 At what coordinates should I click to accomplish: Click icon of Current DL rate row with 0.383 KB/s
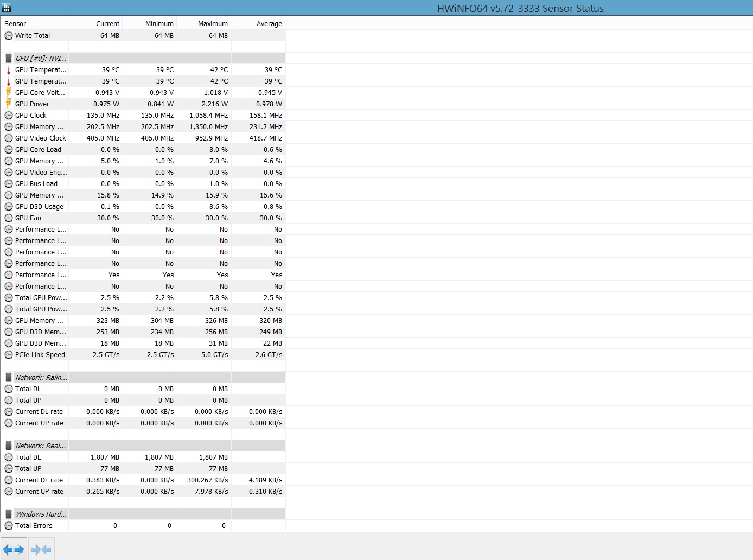pyautogui.click(x=9, y=480)
